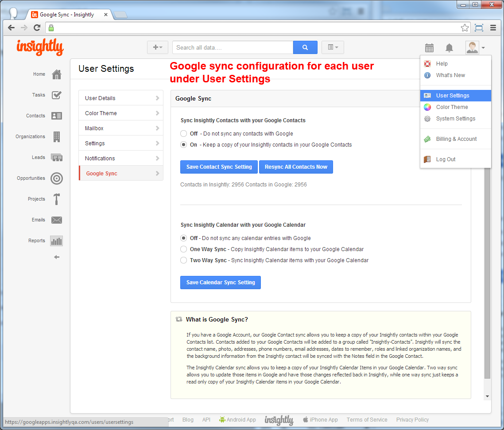The image size is (504, 430).
Task: Close the Google Sync browser tab
Action: click(105, 15)
